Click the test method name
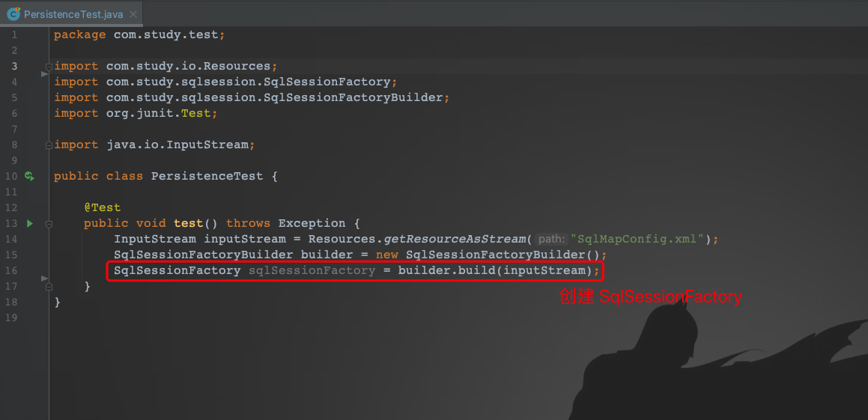This screenshot has height=420, width=868. (x=189, y=224)
